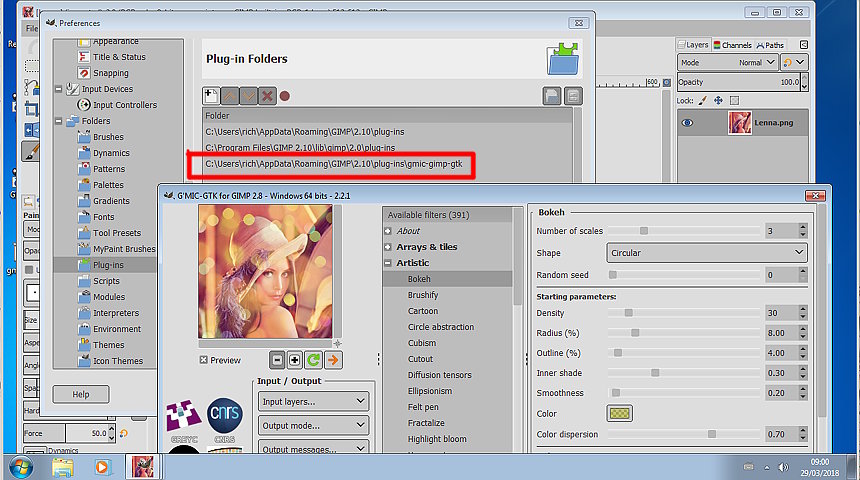Show hidden tray icons arrow
860x480 pixels.
coord(767,467)
